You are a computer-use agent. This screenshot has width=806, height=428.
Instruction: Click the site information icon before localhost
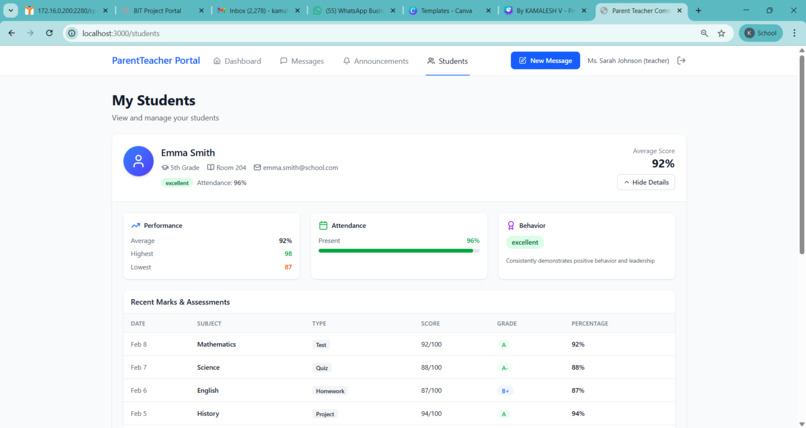pos(72,33)
